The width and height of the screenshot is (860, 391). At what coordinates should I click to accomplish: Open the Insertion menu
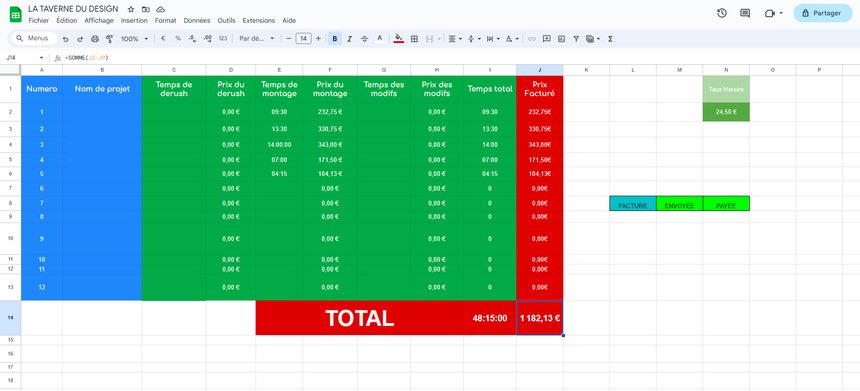click(134, 20)
